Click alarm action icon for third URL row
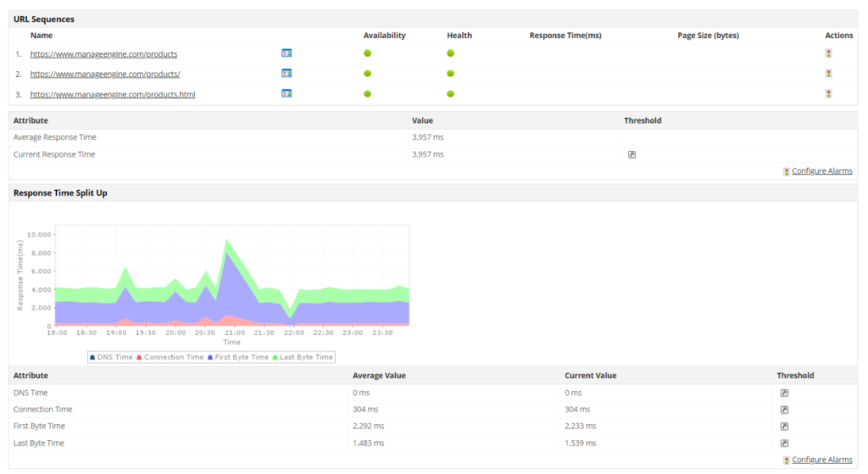The width and height of the screenshot is (868, 474). point(828,93)
